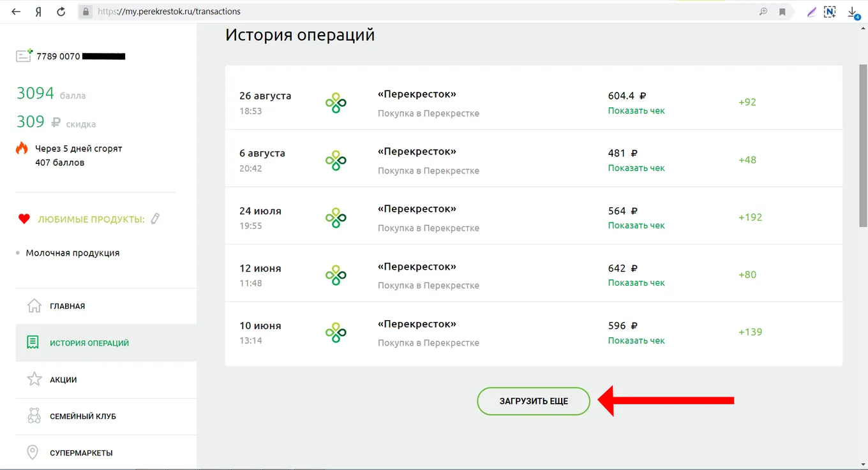868x470 pixels.
Task: Click Молочная продукция favorite item
Action: [73, 253]
